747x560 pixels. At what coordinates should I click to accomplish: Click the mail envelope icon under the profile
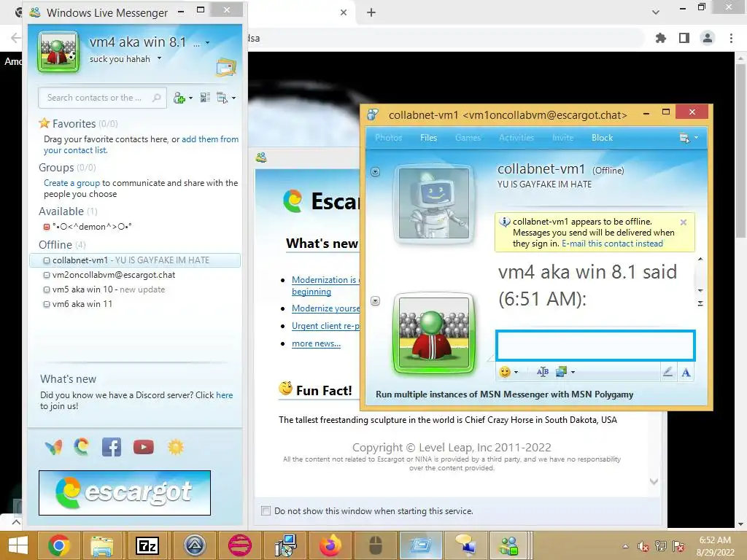[226, 67]
